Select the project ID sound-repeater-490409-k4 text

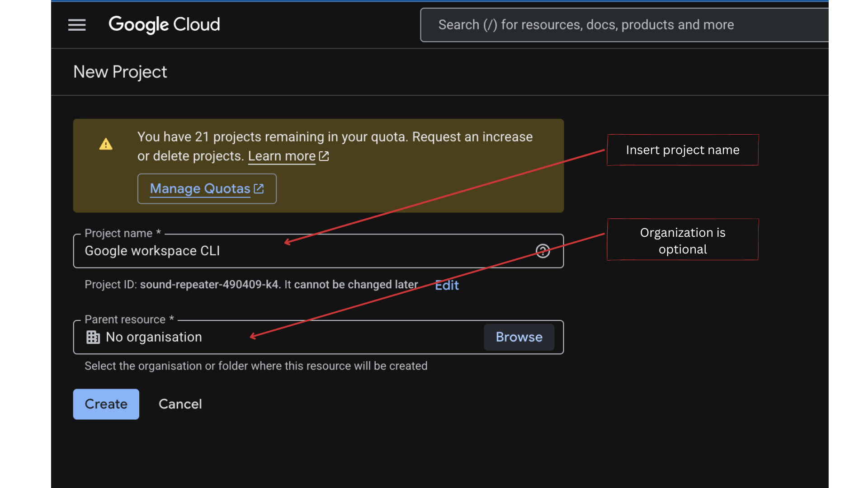210,285
